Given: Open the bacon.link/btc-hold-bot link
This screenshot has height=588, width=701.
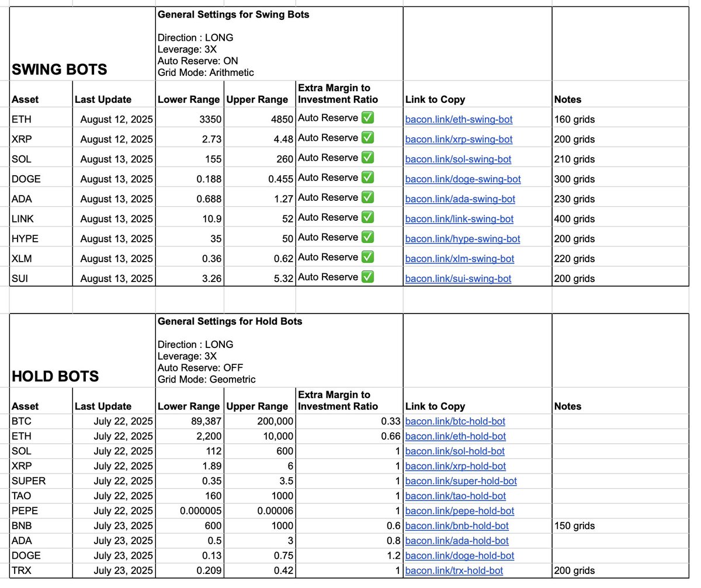Looking at the screenshot, I should click(x=455, y=421).
